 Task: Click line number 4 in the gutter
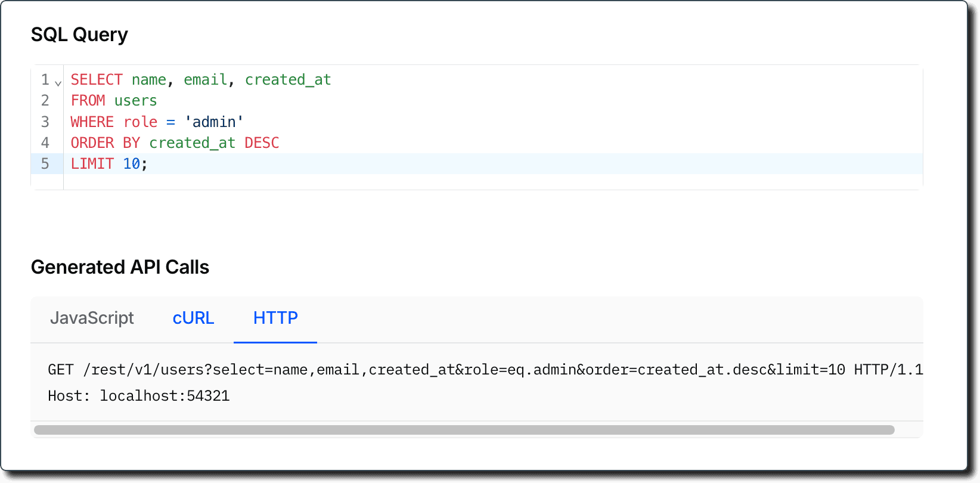tap(45, 143)
